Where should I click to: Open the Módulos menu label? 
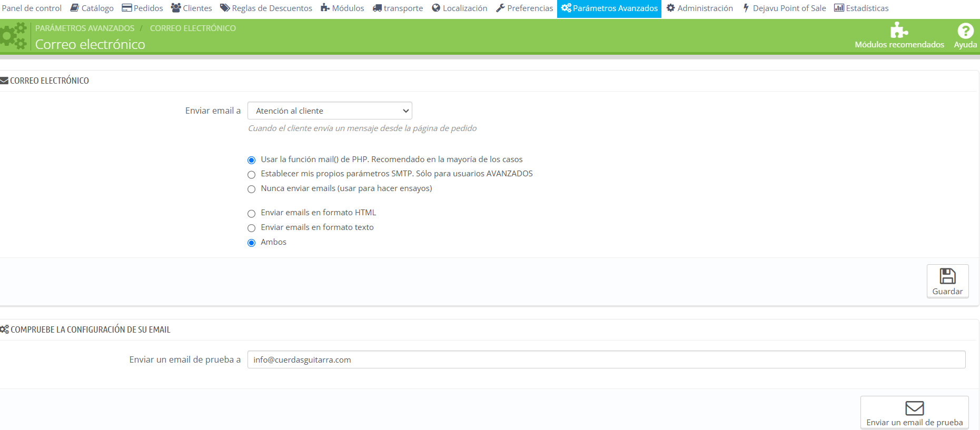pos(348,8)
